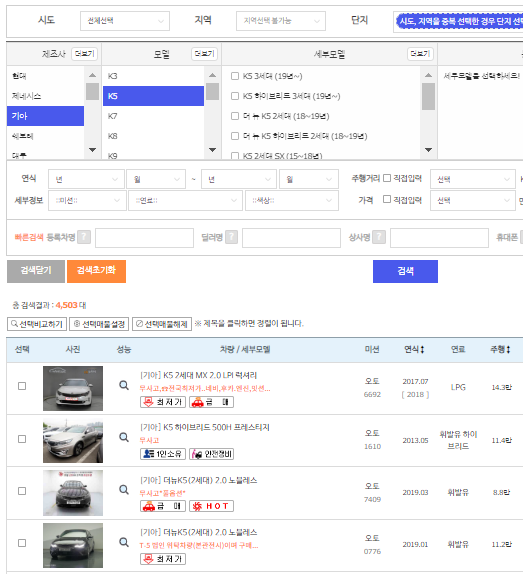Select 제네시스 in manufacturer list
Image resolution: width=523 pixels, height=574 pixels.
45,96
